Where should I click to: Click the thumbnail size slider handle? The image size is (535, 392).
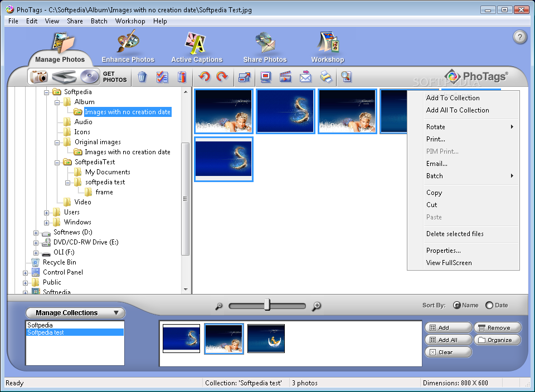[x=267, y=305]
